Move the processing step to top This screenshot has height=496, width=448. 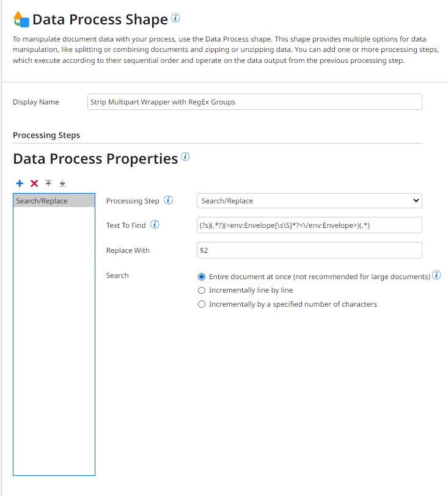[48, 183]
